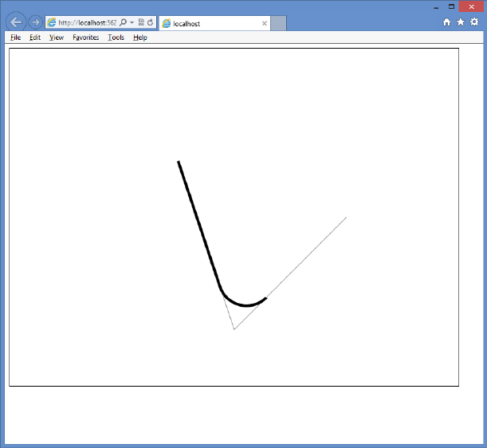The height and width of the screenshot is (448, 487).
Task: Minimize the browser window
Action: click(x=436, y=7)
